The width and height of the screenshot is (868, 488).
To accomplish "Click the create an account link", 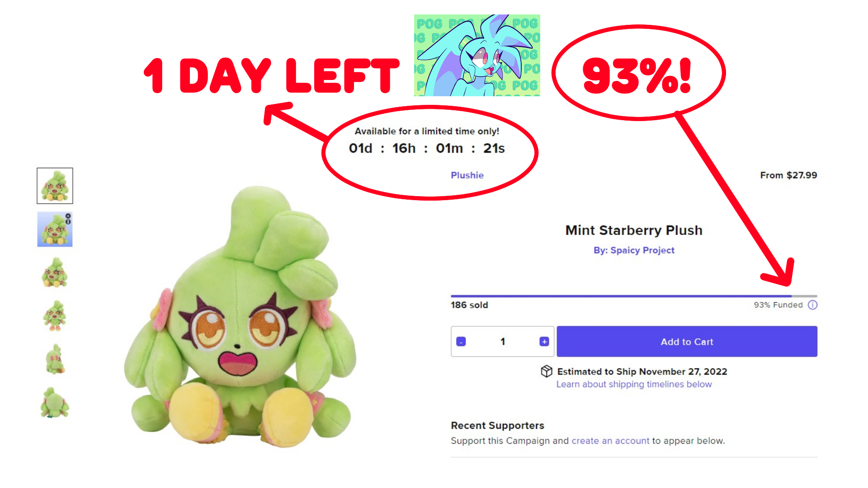I will coord(610,441).
